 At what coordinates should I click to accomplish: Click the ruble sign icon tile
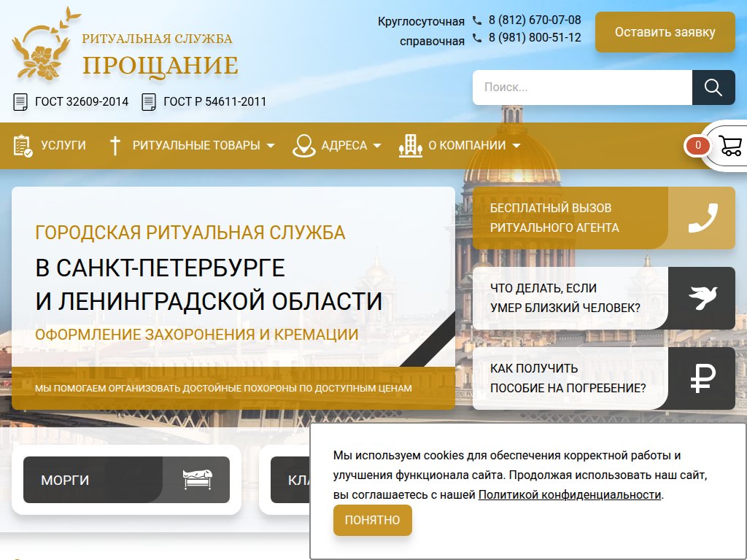coord(703,378)
